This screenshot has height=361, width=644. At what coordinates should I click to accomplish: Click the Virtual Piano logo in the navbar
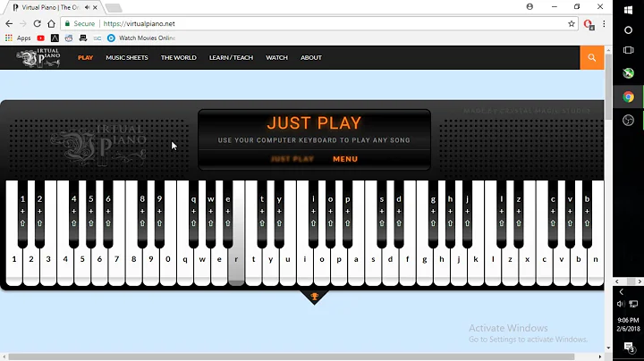coord(38,58)
